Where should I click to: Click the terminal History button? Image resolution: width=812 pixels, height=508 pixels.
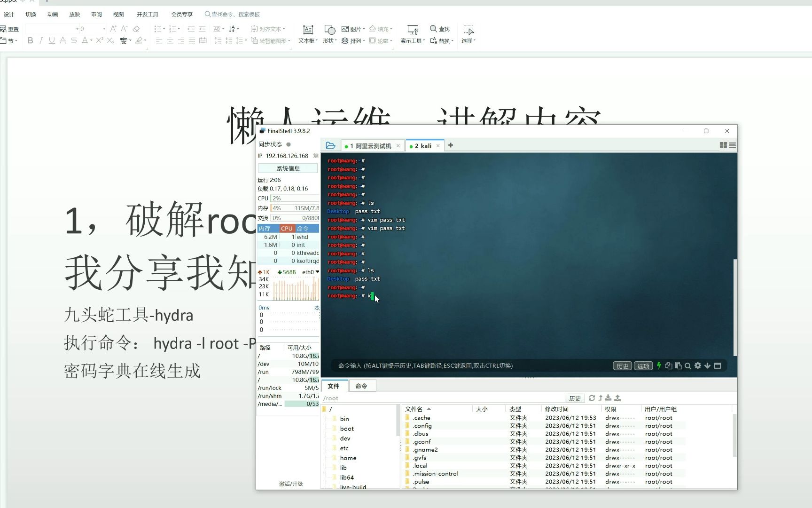click(622, 365)
